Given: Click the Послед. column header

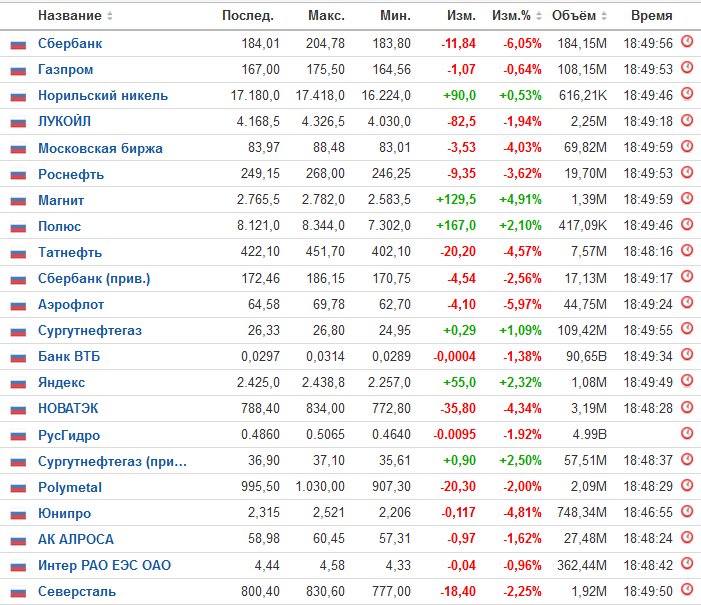Looking at the screenshot, I should (x=248, y=16).
